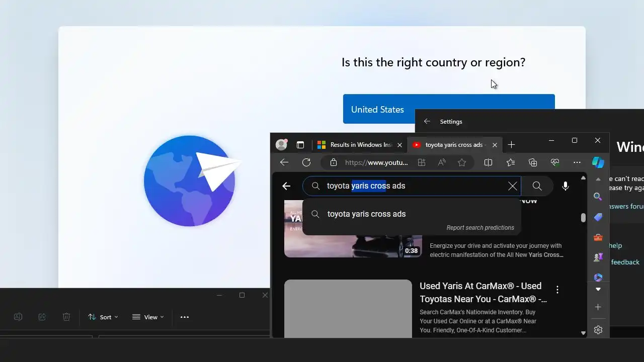Open the help link in Settings window
This screenshot has width=644, height=362.
(x=615, y=245)
